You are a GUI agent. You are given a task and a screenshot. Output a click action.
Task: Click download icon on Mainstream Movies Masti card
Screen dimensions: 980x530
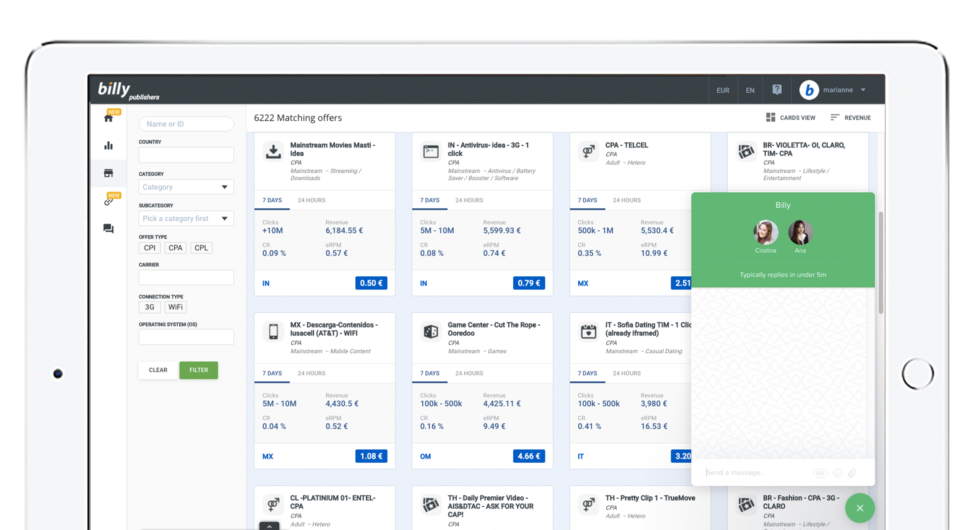click(273, 151)
